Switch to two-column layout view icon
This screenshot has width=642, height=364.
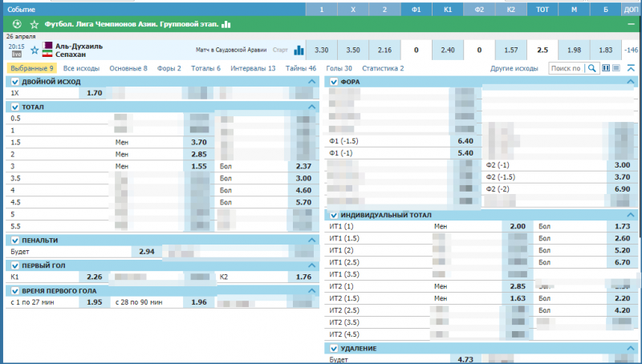[x=604, y=69]
